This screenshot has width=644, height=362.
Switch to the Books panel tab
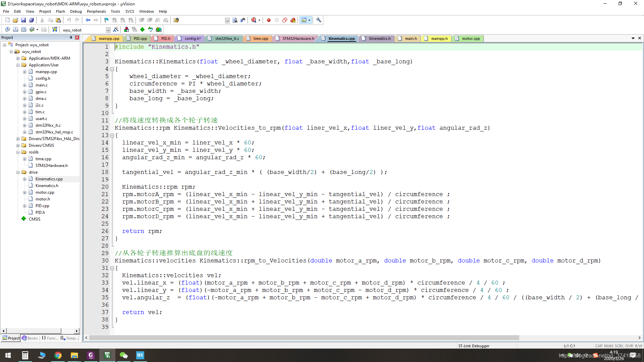[30, 338]
